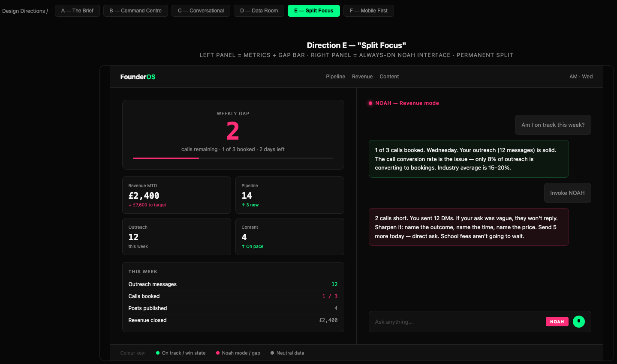Screen dimensions: 617x364
Task: Click the green 'On track / win state' swatch
Action: click(158, 353)
